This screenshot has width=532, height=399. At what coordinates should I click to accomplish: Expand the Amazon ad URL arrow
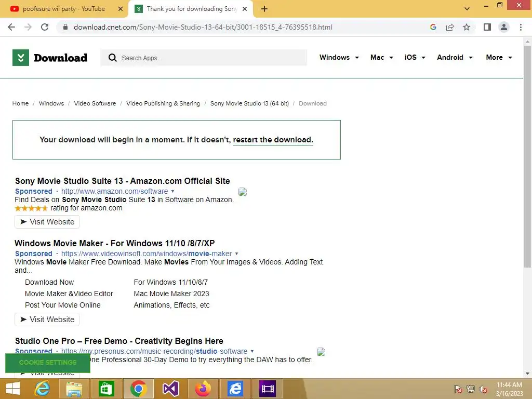[172, 191]
